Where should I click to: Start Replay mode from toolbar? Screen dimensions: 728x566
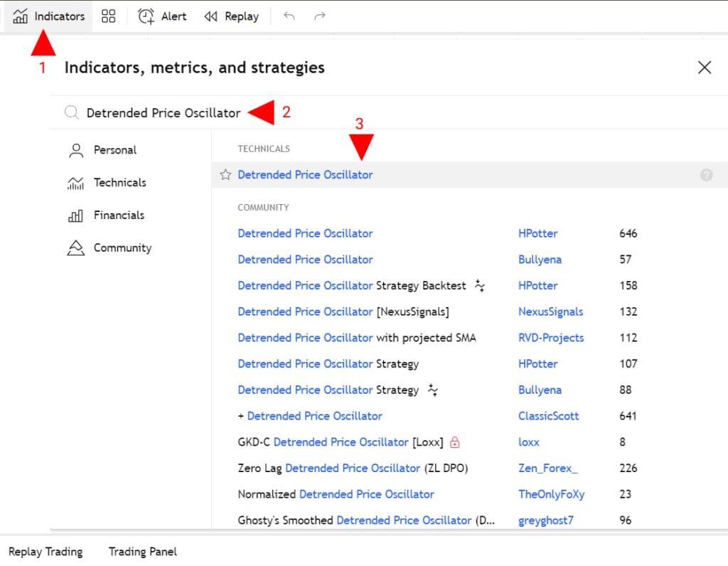[231, 16]
